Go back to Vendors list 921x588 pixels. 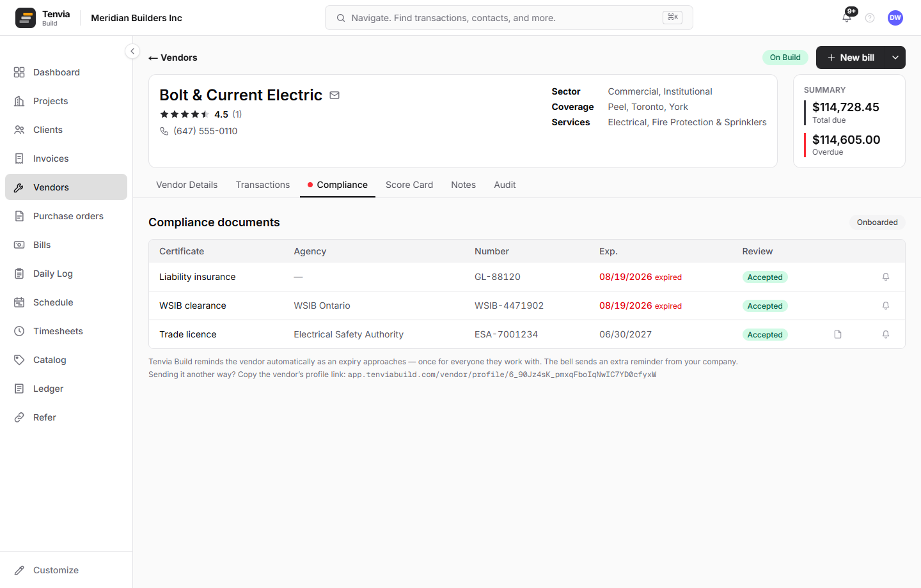[173, 58]
